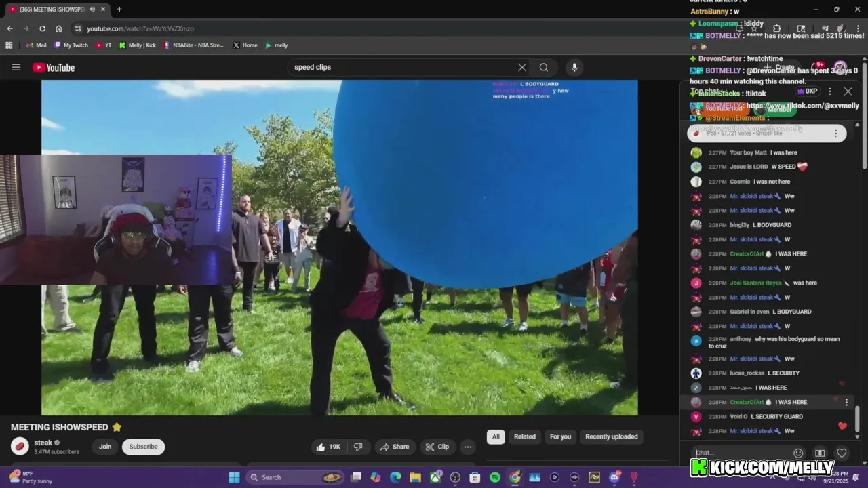Select the For you filter chip
This screenshot has height=488, width=868.
(560, 436)
